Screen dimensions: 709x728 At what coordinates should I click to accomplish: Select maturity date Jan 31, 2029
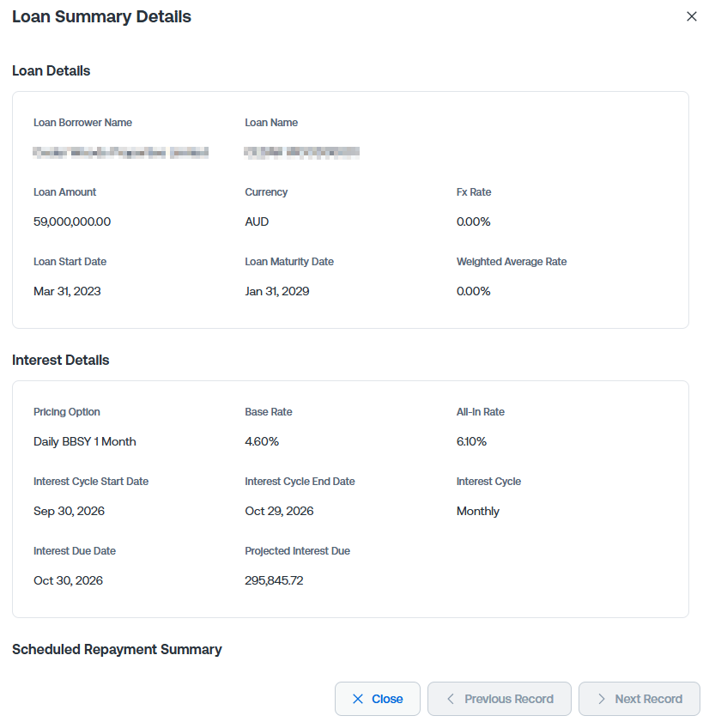[277, 292]
